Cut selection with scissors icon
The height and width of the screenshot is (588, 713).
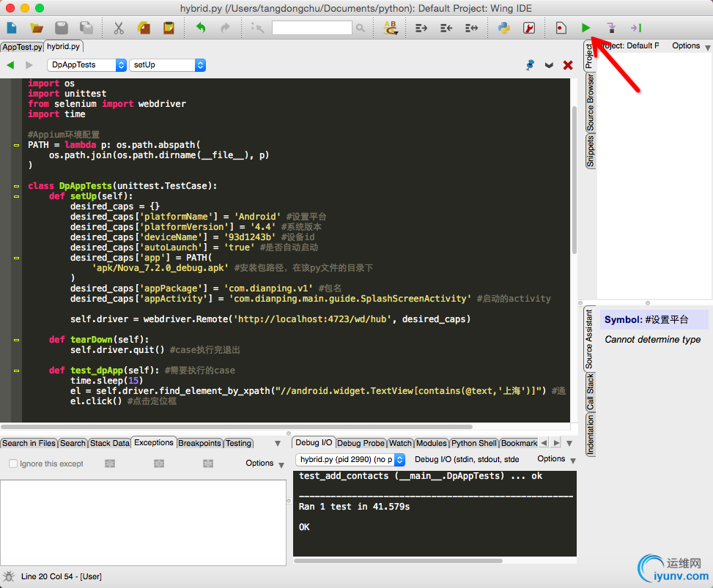[119, 28]
